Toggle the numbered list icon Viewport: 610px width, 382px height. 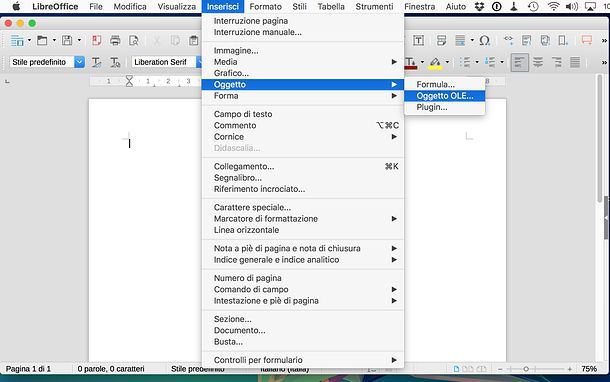point(490,62)
